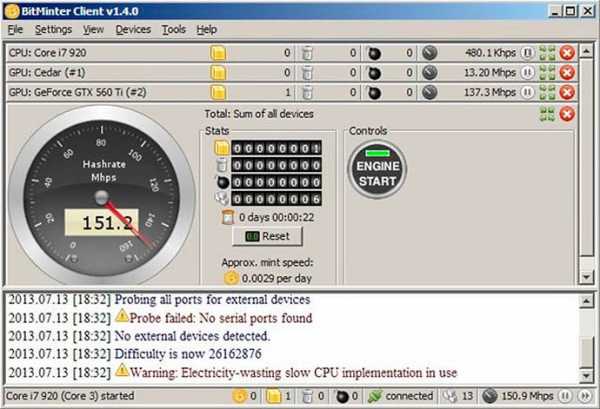The height and width of the screenshot is (409, 600).
Task: Click 'Core i7 920 (Core 3) started' status text
Action: click(70, 396)
